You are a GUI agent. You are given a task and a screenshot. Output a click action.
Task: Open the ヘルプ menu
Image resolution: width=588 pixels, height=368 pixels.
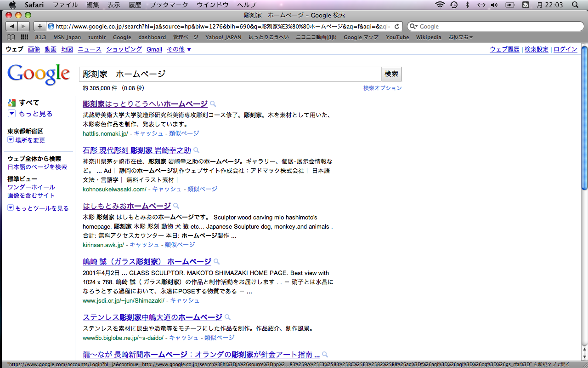tap(247, 5)
